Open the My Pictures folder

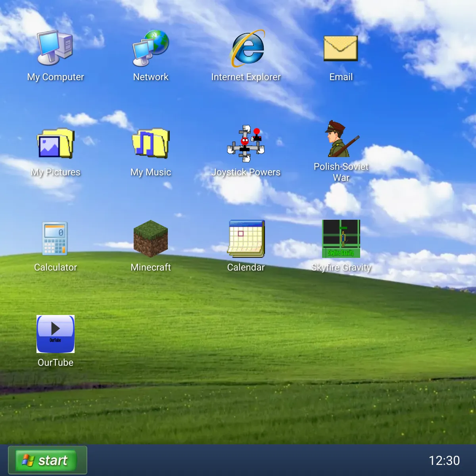(56, 144)
